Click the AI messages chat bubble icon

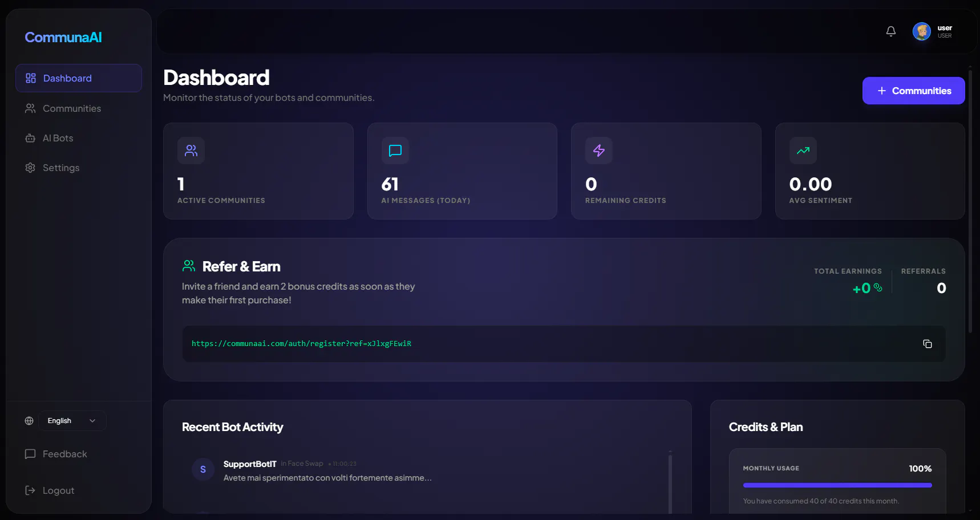pyautogui.click(x=395, y=151)
